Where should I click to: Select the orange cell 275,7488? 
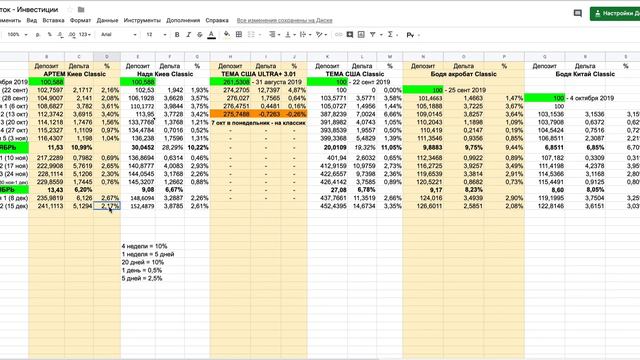(230, 114)
